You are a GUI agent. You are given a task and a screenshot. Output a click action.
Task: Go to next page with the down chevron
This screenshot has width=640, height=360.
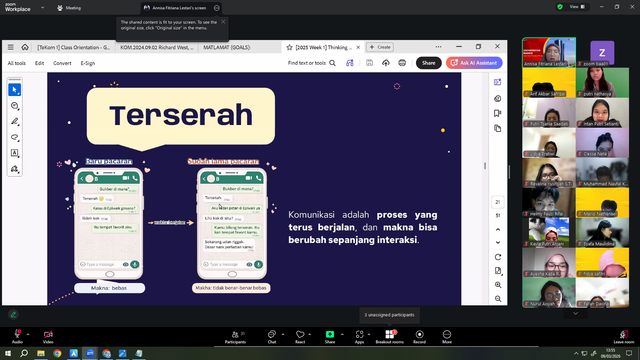pyautogui.click(x=498, y=242)
